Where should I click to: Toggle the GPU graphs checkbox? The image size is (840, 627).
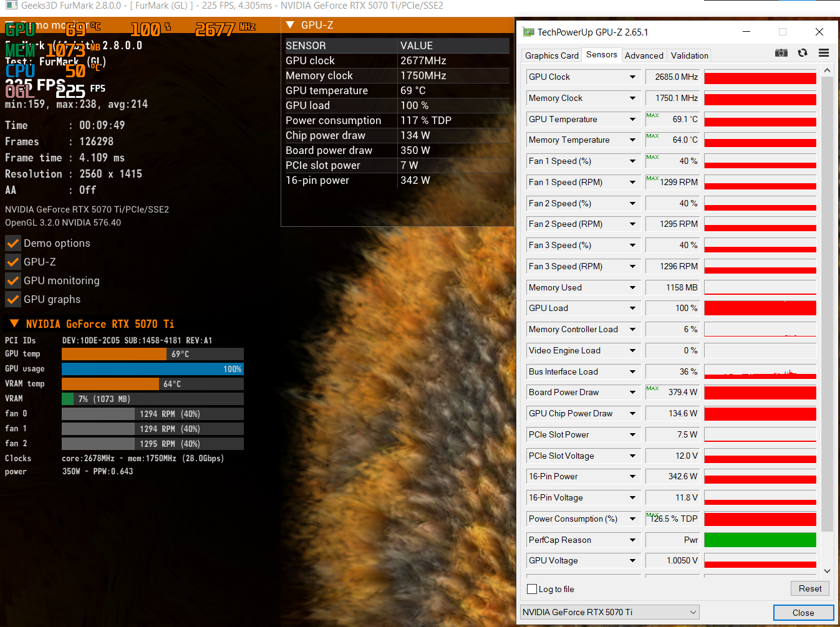[x=13, y=299]
